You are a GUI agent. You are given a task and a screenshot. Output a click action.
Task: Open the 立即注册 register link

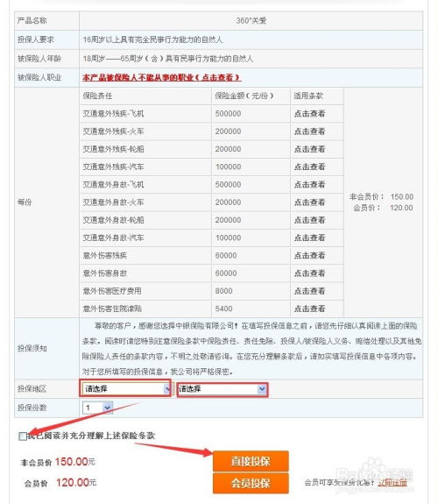pos(392,482)
